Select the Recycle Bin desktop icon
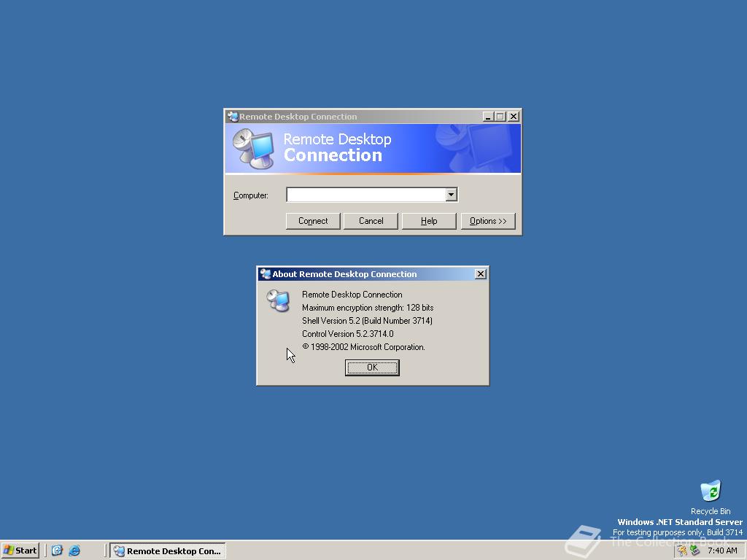The image size is (747, 560). click(711, 497)
